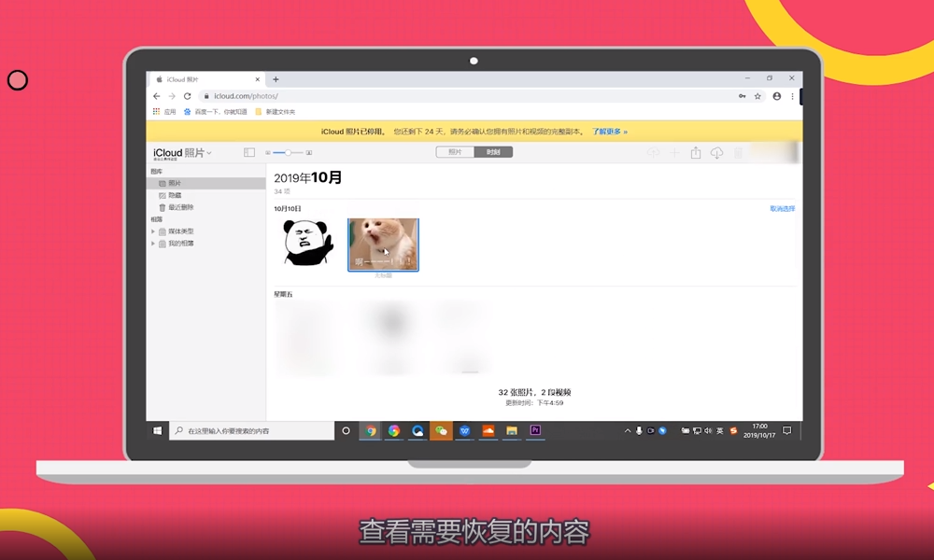
Task: Switch view to 时刻 segment
Action: pyautogui.click(x=493, y=152)
